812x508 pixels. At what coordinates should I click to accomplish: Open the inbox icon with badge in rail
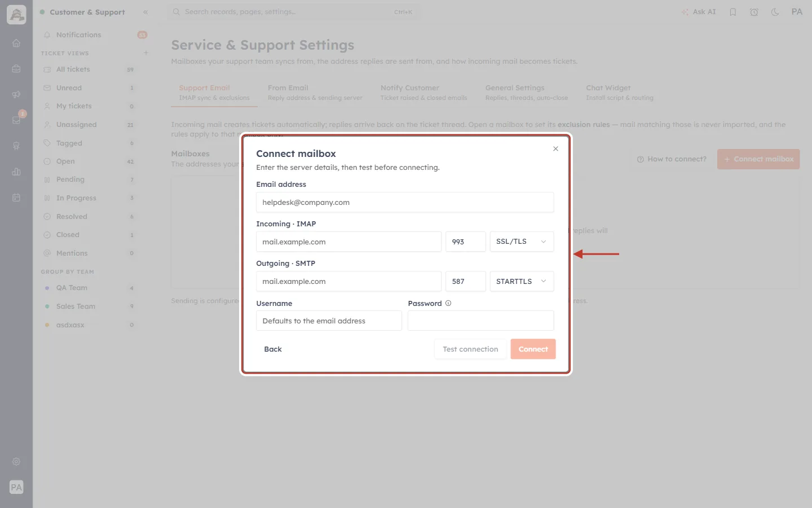pyautogui.click(x=16, y=120)
